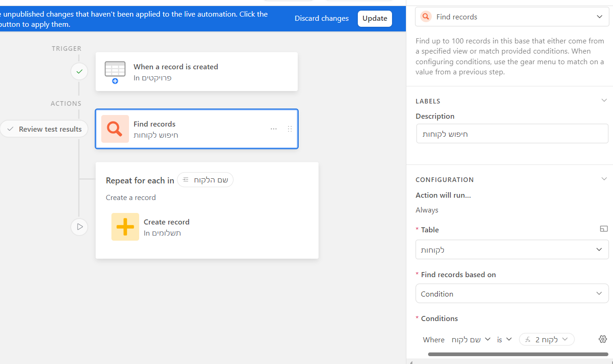Image resolution: width=613 pixels, height=364 pixels.
Task: Click the condition gear settings icon
Action: point(602,339)
